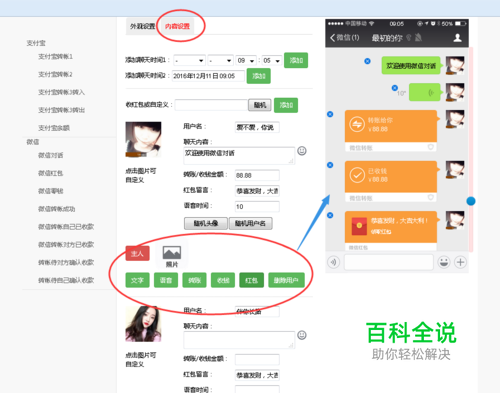
Task: Delete the 转账给你 transfer bubble in preview
Action: 330,114
